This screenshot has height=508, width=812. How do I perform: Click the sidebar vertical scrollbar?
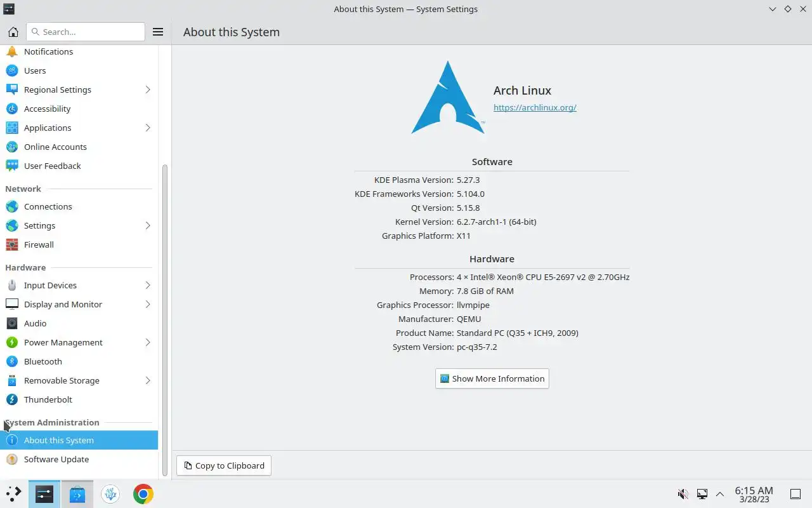(165, 320)
